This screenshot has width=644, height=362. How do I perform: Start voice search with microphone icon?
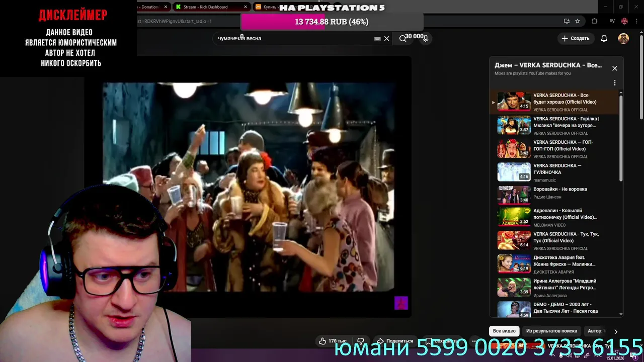426,38
